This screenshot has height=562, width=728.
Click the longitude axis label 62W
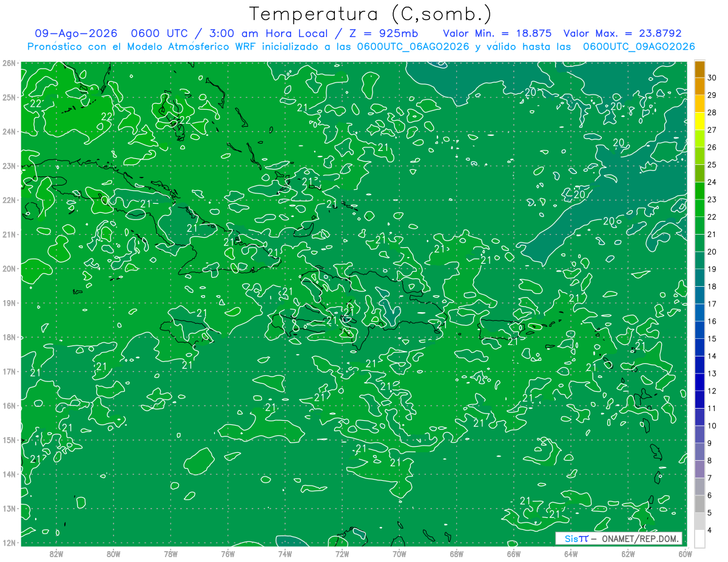coord(628,554)
